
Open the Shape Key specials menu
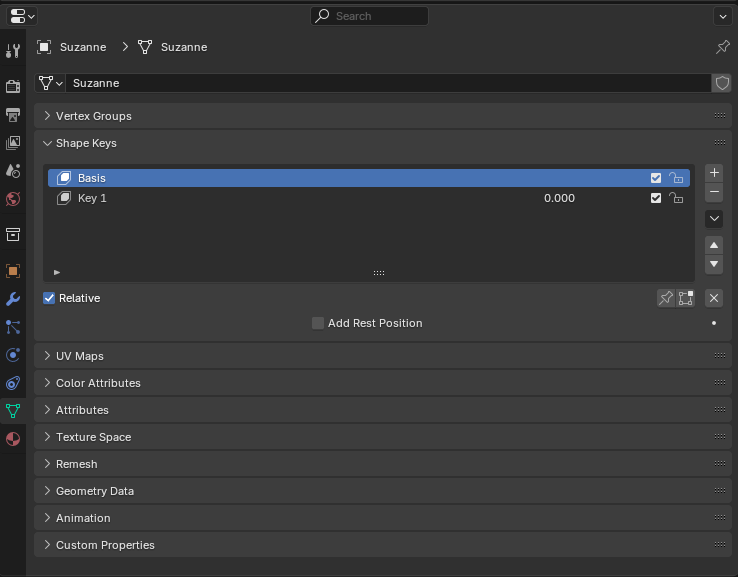pos(714,218)
